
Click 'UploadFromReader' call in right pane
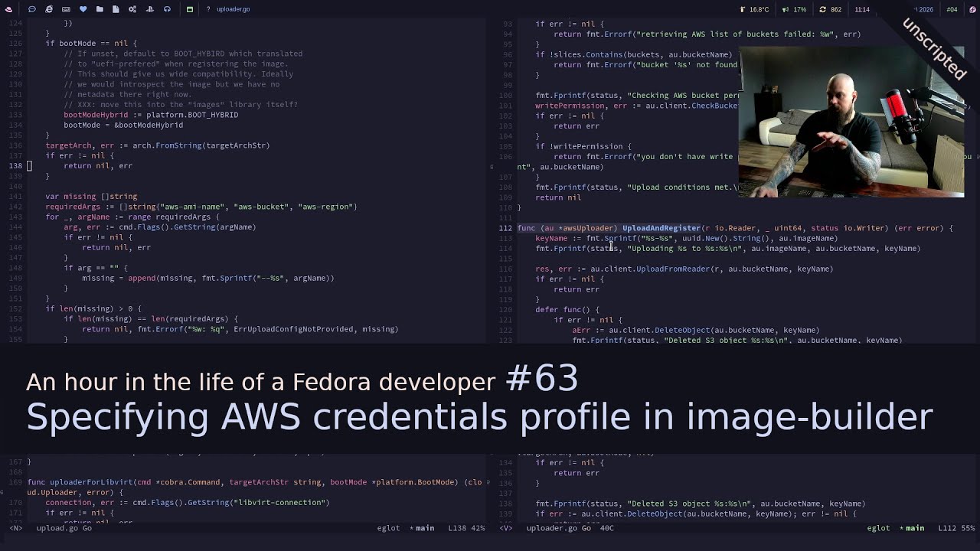[673, 269]
